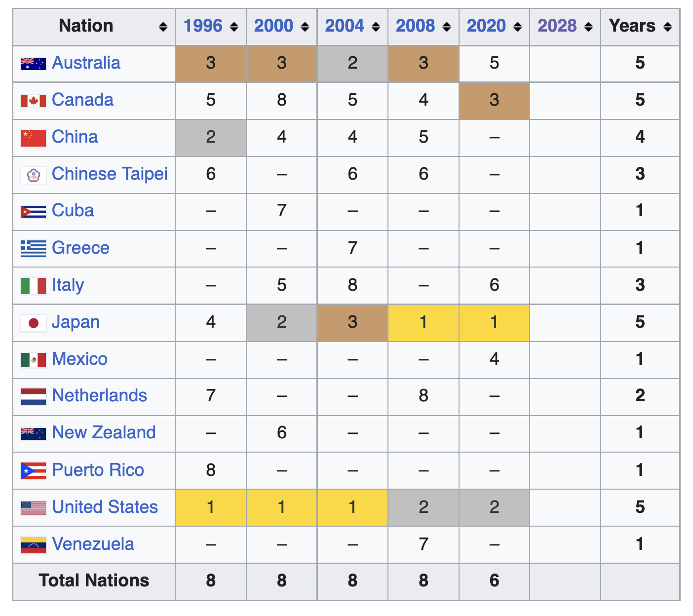Sort by the 2028 column arrows
This screenshot has height=616, width=693.
pos(588,27)
